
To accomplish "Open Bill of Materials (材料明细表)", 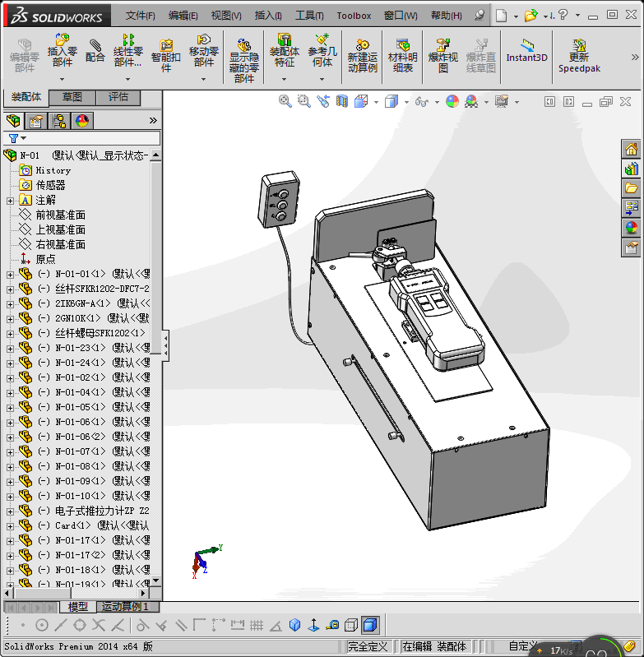I will 403,56.
